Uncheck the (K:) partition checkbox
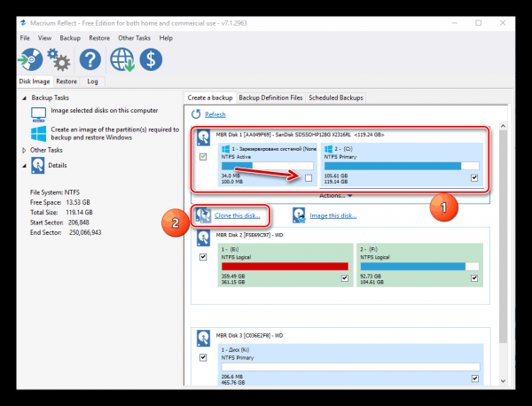 click(x=475, y=379)
